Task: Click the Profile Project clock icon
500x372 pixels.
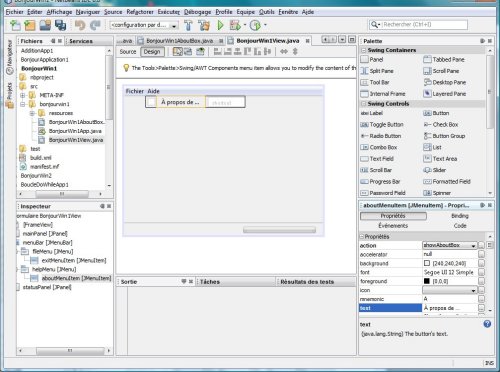Action: point(255,25)
